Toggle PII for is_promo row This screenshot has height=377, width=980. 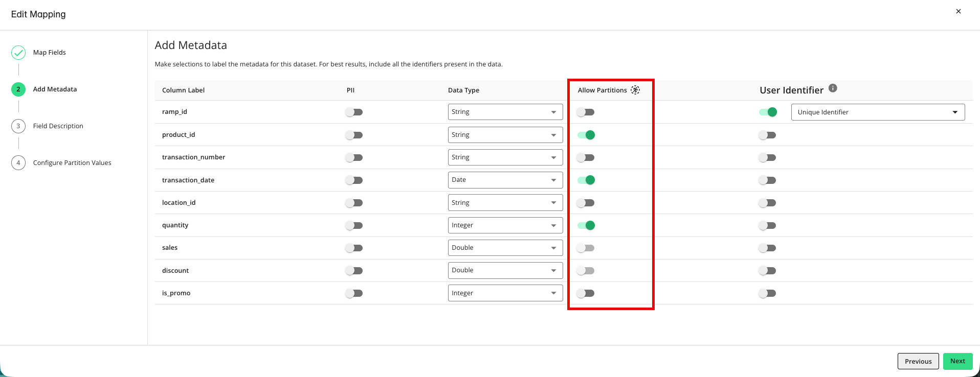354,293
